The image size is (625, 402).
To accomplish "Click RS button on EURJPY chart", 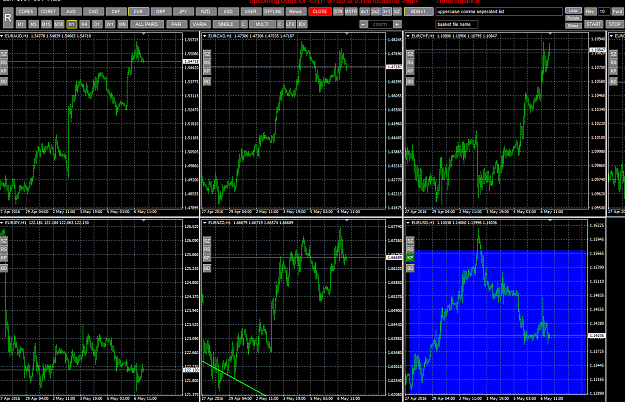I will [x=4, y=249].
